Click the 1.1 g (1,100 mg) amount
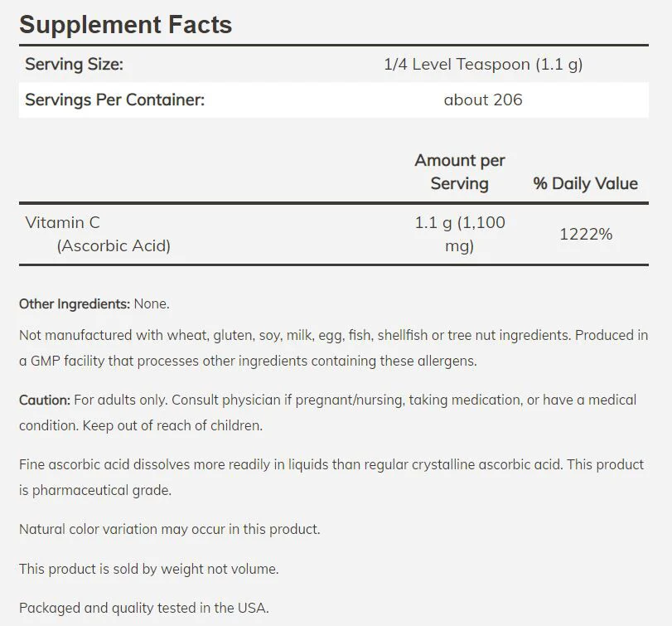This screenshot has width=672, height=626. click(459, 234)
